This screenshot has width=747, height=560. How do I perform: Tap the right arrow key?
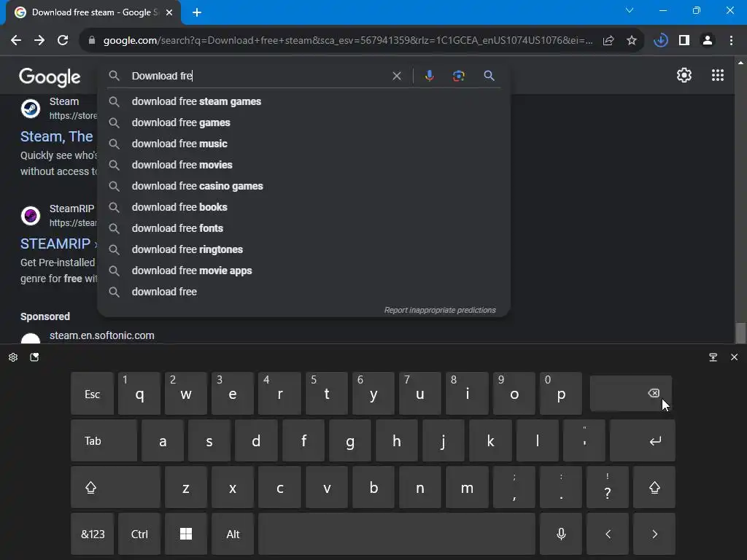click(x=654, y=534)
